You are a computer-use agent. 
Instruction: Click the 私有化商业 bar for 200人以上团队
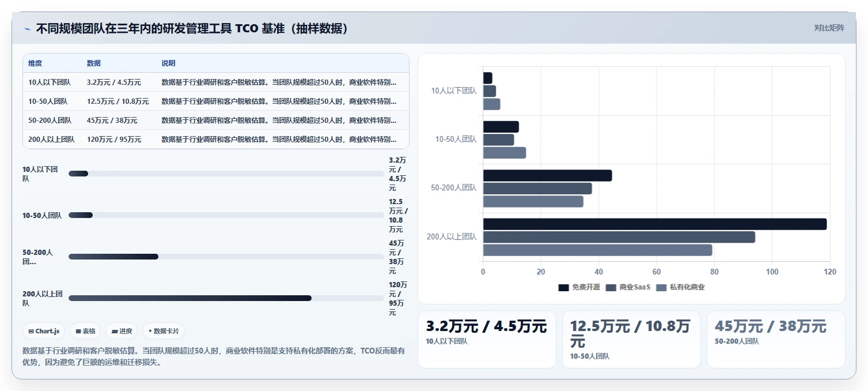598,250
